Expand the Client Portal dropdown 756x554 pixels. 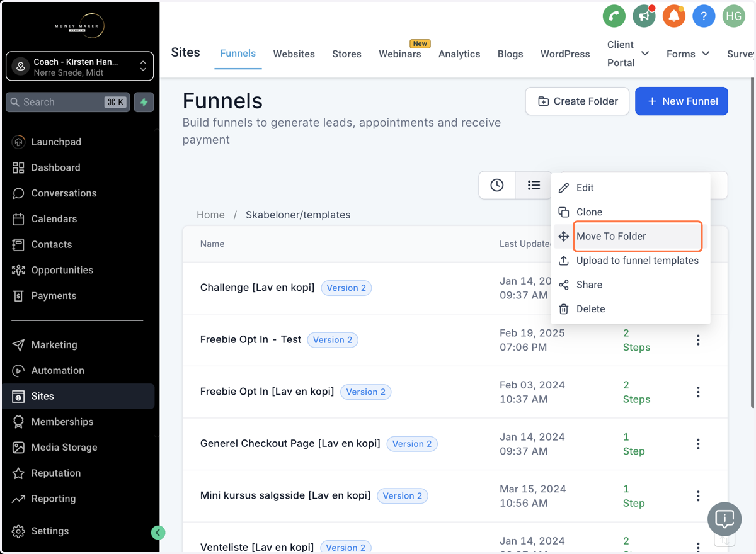click(628, 54)
